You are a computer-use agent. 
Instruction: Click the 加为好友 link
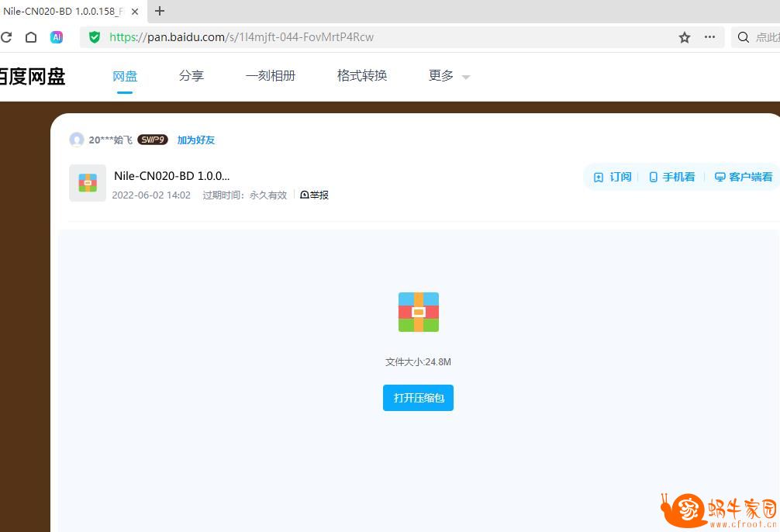tap(195, 140)
